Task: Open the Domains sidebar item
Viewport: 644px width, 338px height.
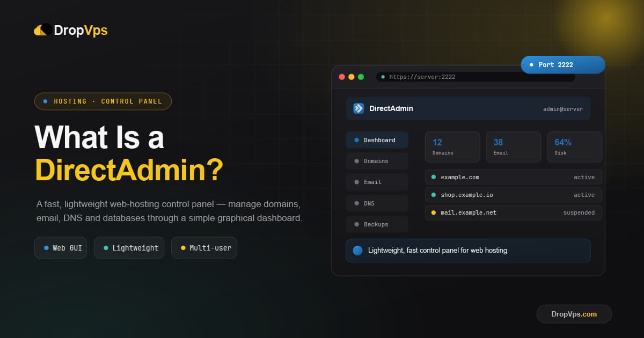Action: 377,161
